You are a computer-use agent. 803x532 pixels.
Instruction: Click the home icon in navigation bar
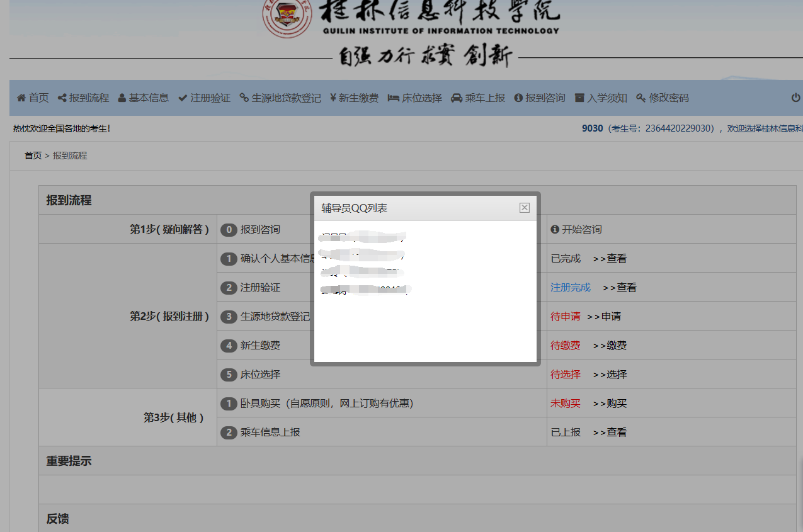tap(21, 98)
